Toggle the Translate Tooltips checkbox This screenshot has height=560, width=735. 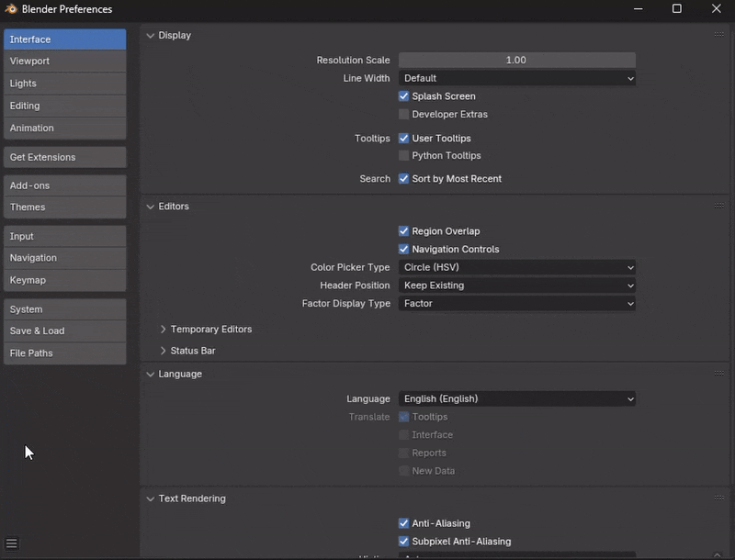(x=403, y=417)
